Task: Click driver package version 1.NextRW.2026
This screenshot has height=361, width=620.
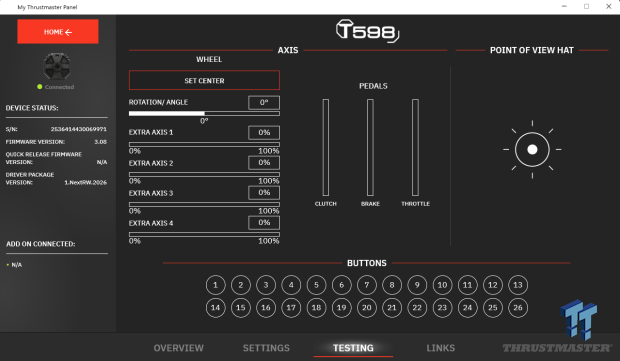Action: [x=85, y=183]
